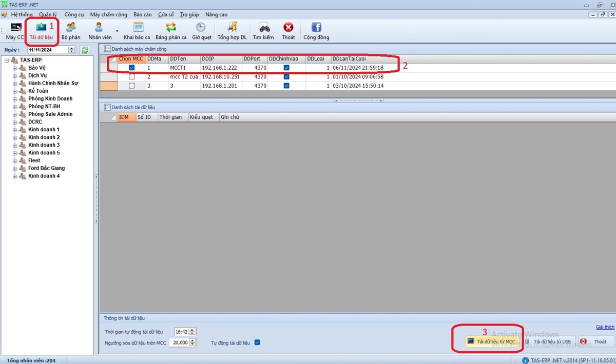Uncheck Chọn MCC for MCCT1 row
This screenshot has width=616, height=364.
point(132,68)
